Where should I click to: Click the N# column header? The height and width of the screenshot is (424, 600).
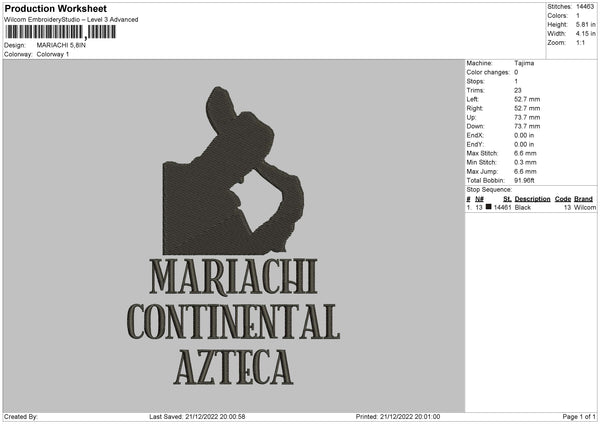coord(479,199)
